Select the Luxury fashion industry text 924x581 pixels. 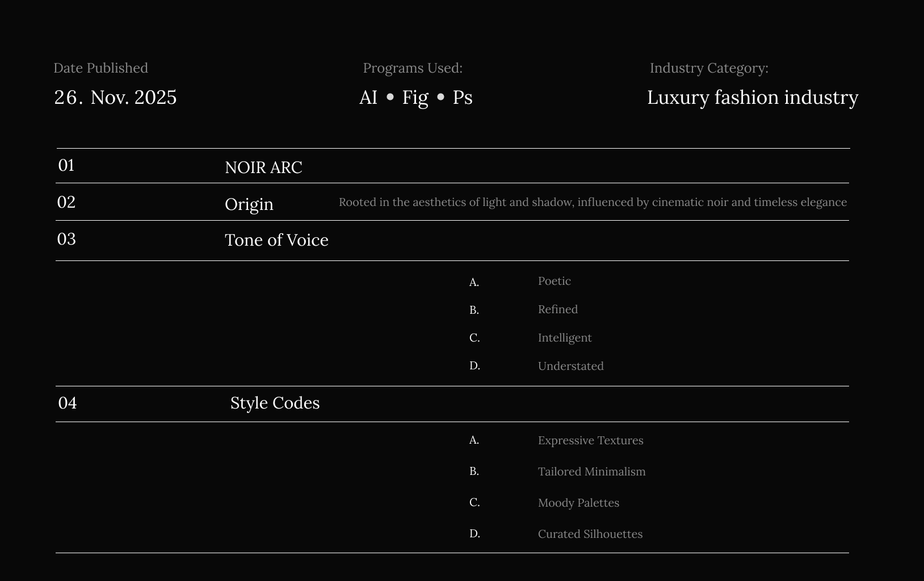[752, 98]
